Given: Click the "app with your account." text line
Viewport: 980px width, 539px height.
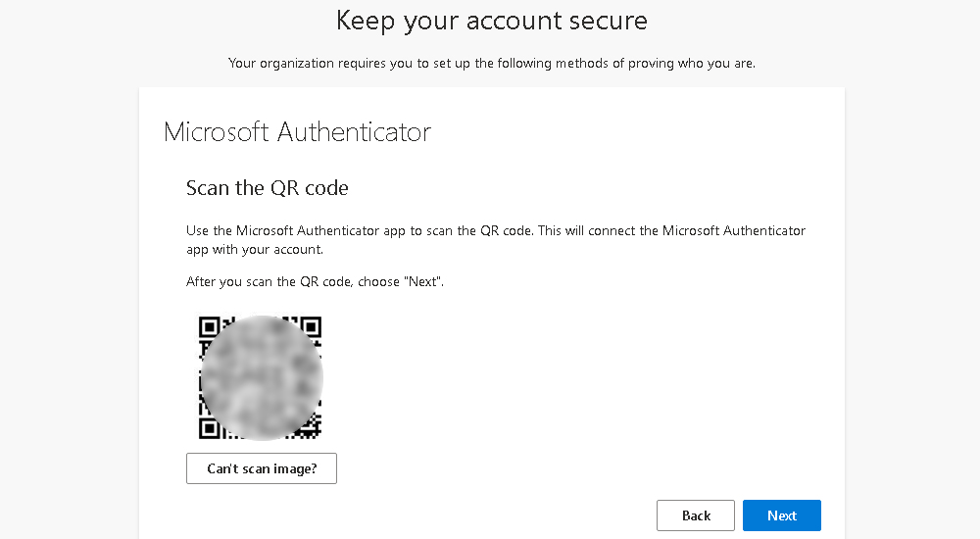Looking at the screenshot, I should (255, 250).
